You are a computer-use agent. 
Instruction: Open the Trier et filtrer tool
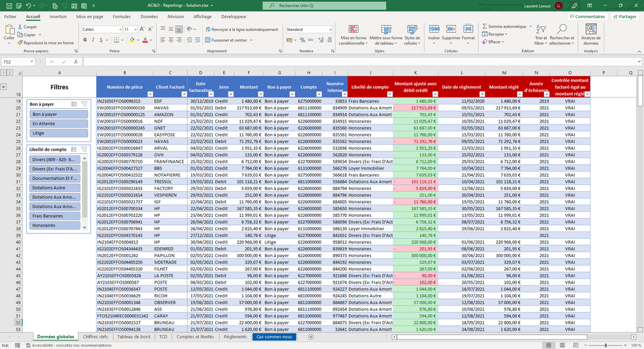tap(541, 31)
